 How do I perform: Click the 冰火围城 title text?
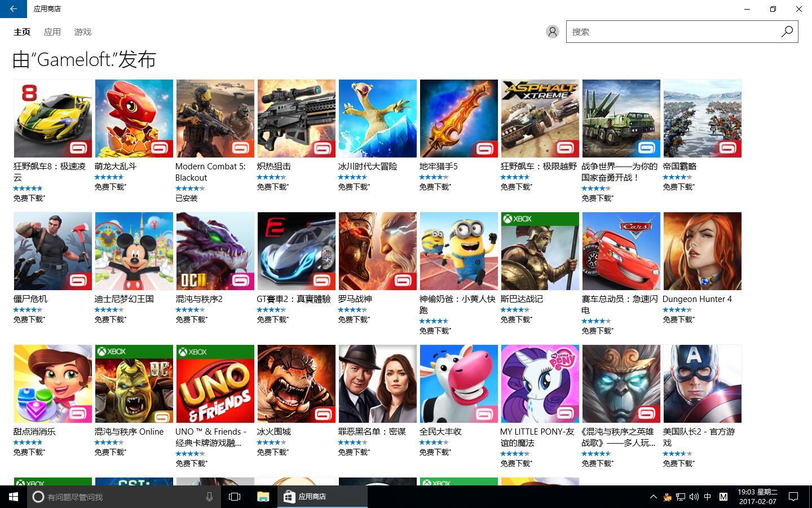tap(274, 432)
